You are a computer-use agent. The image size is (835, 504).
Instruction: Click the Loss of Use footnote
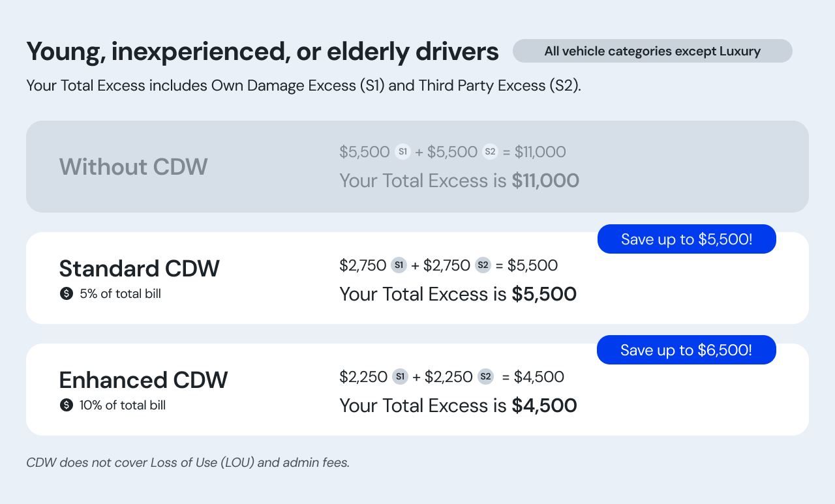click(188, 463)
